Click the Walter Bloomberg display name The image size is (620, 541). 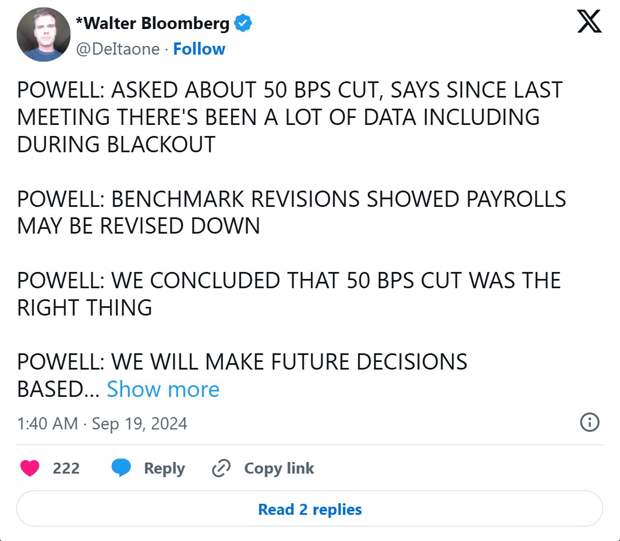pyautogui.click(x=153, y=23)
